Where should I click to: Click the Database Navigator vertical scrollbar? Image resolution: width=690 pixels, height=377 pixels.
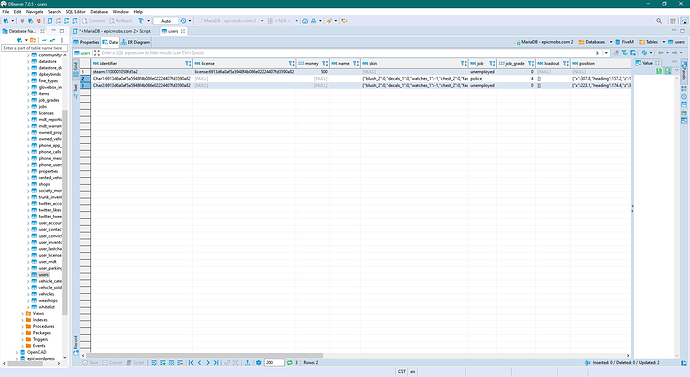click(x=65, y=213)
